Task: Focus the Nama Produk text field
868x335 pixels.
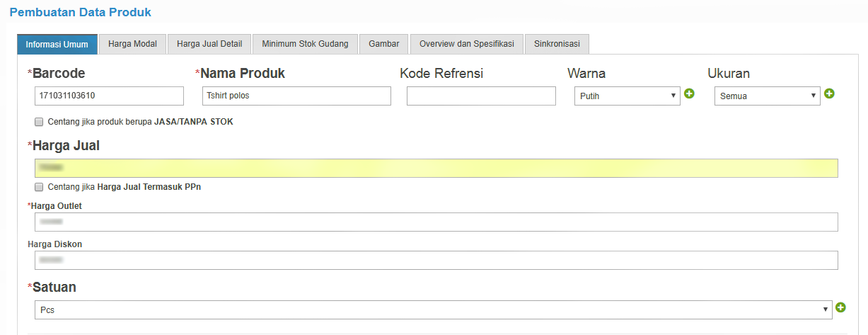Action: pyautogui.click(x=296, y=96)
